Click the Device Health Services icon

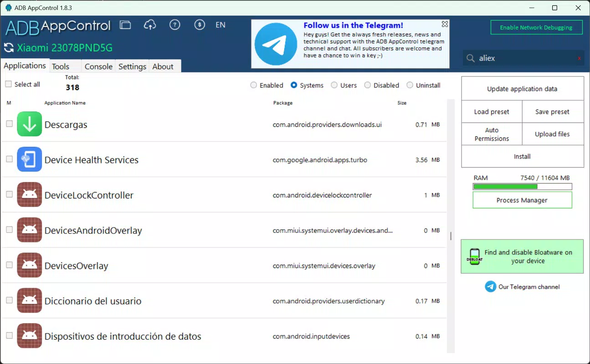pyautogui.click(x=30, y=160)
